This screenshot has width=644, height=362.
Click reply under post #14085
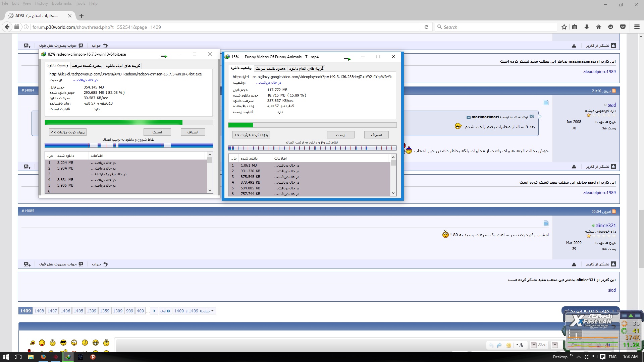(x=100, y=264)
